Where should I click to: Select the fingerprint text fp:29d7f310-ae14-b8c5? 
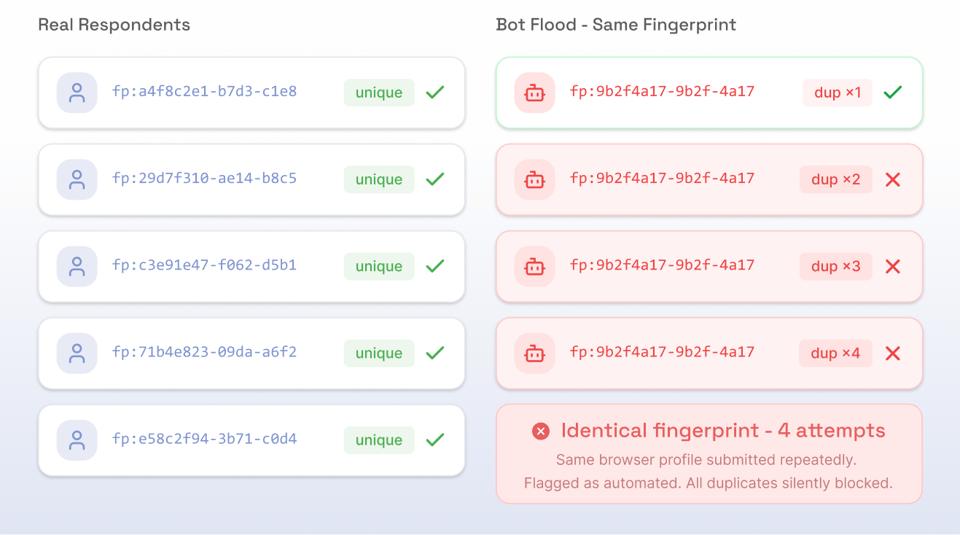(204, 178)
